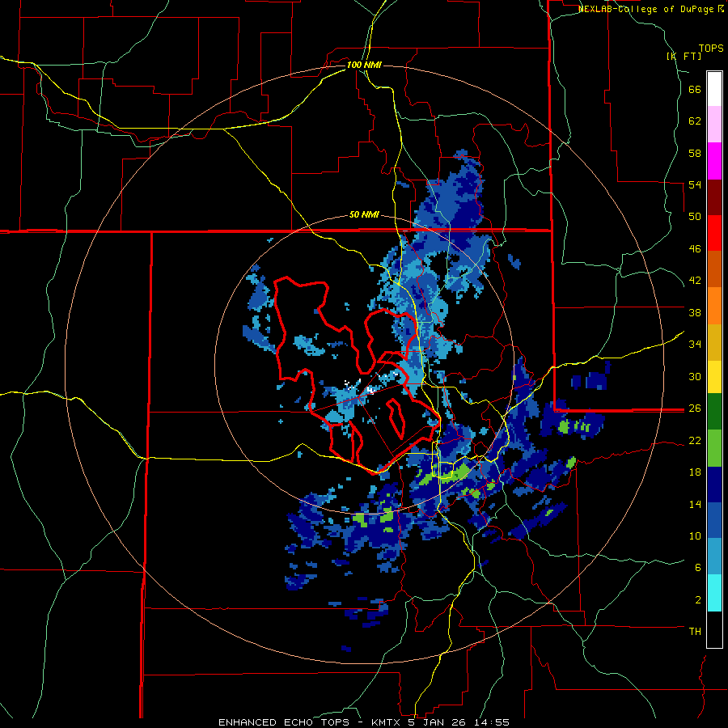The width and height of the screenshot is (728, 728).
Task: Select the dark green swatch between 22 and 26
Action: tap(714, 412)
